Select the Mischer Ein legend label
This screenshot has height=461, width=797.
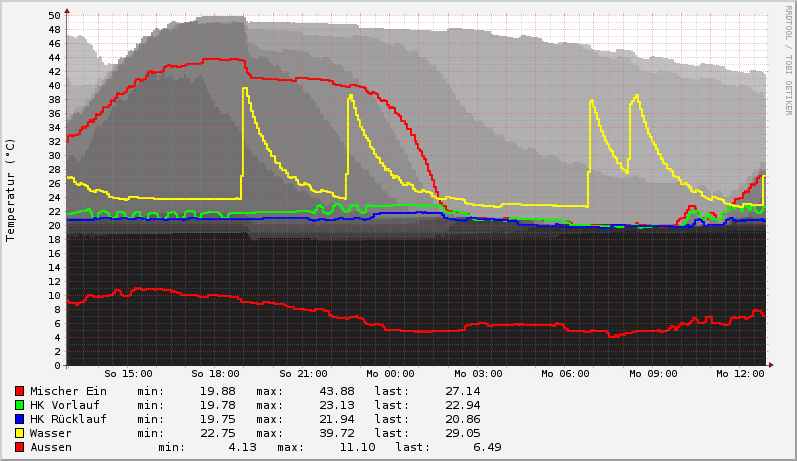pyautogui.click(x=68, y=391)
